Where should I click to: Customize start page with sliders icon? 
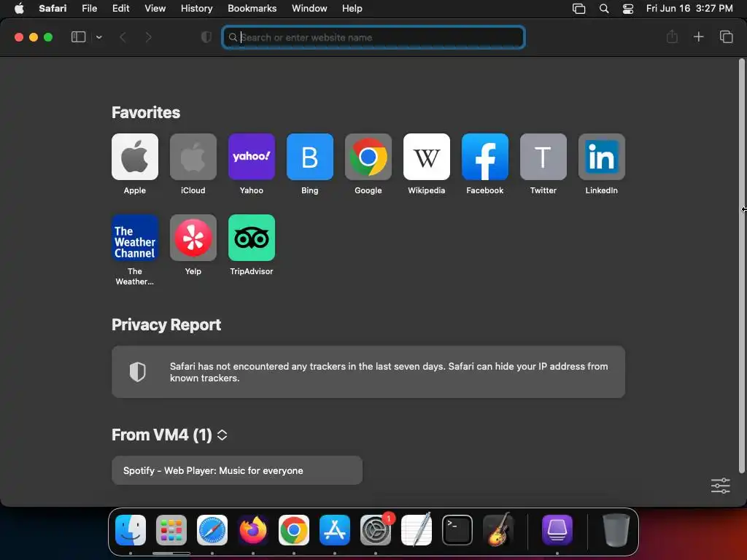point(720,486)
